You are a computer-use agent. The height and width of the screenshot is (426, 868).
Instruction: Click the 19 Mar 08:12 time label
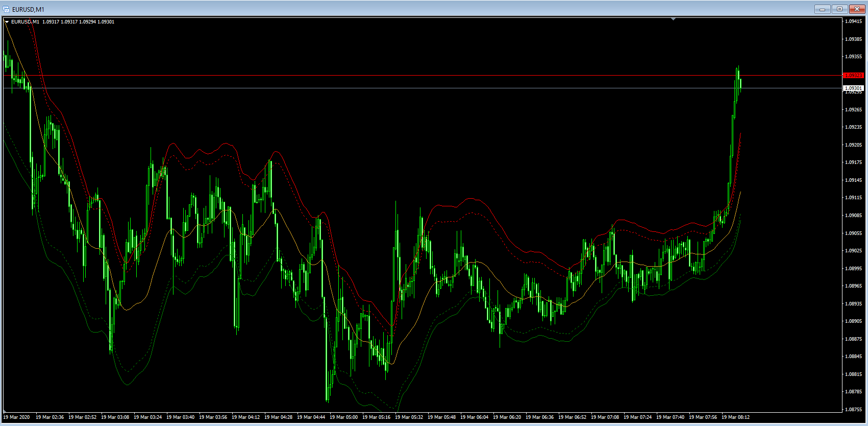pos(735,417)
